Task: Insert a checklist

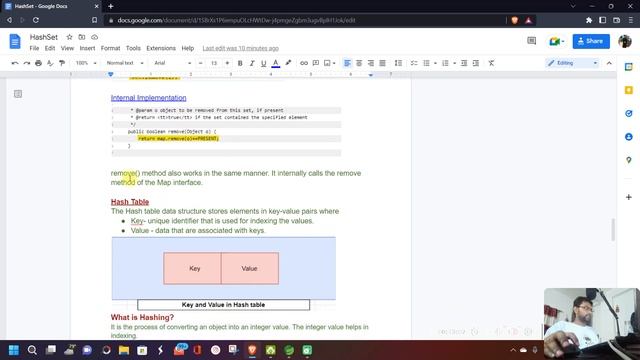Action: 414,63
